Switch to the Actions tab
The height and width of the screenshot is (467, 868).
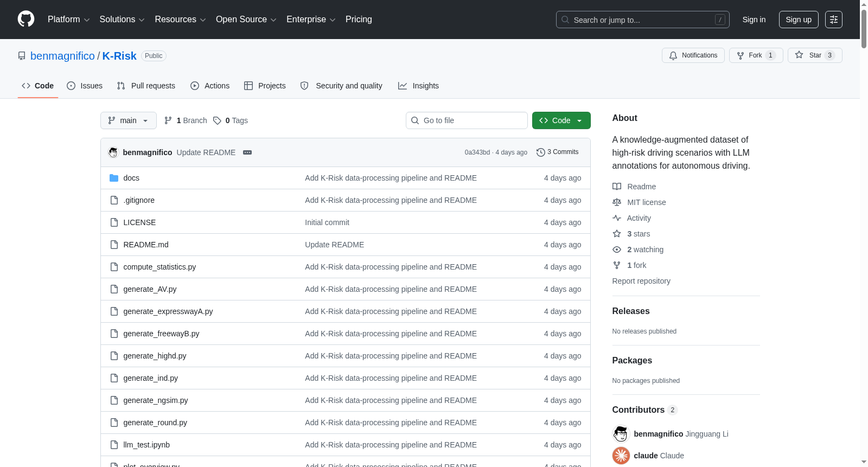point(210,86)
